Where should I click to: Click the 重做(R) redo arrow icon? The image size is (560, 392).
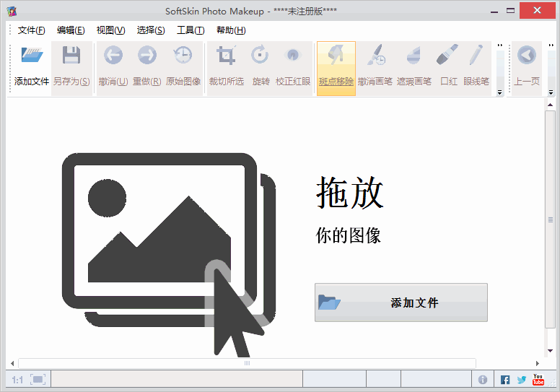[x=147, y=55]
